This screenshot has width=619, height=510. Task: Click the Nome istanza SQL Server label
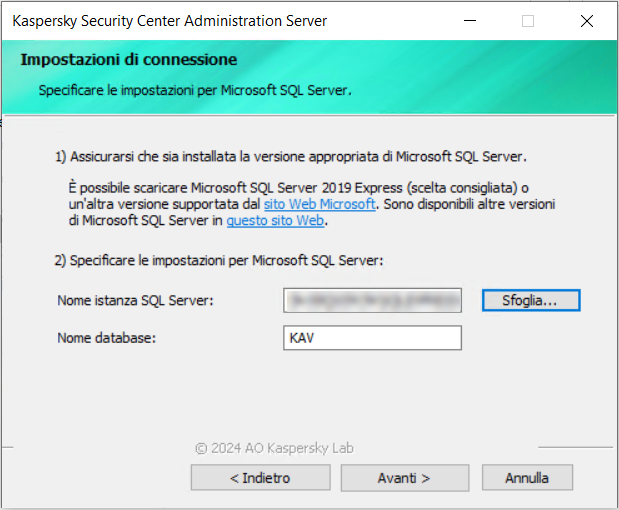136,300
